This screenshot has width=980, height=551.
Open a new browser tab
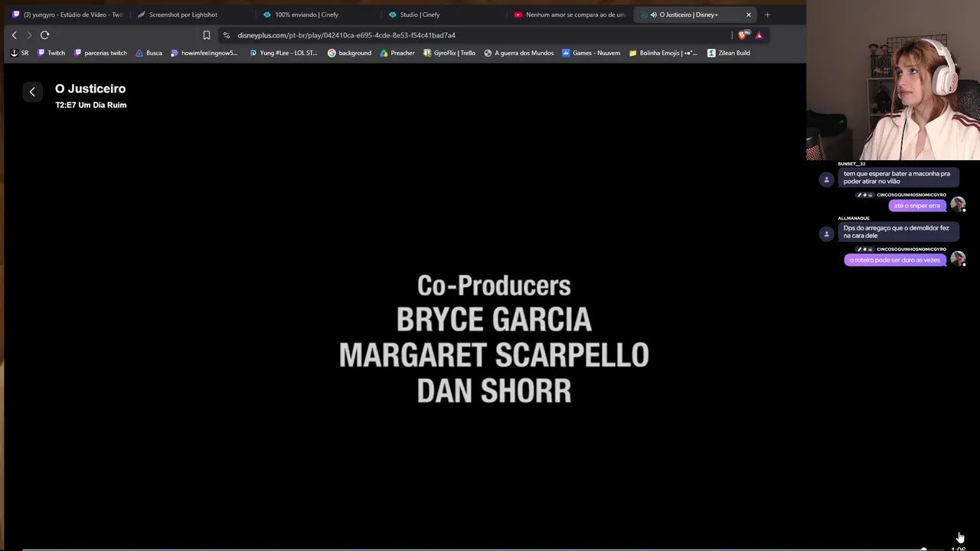(767, 15)
